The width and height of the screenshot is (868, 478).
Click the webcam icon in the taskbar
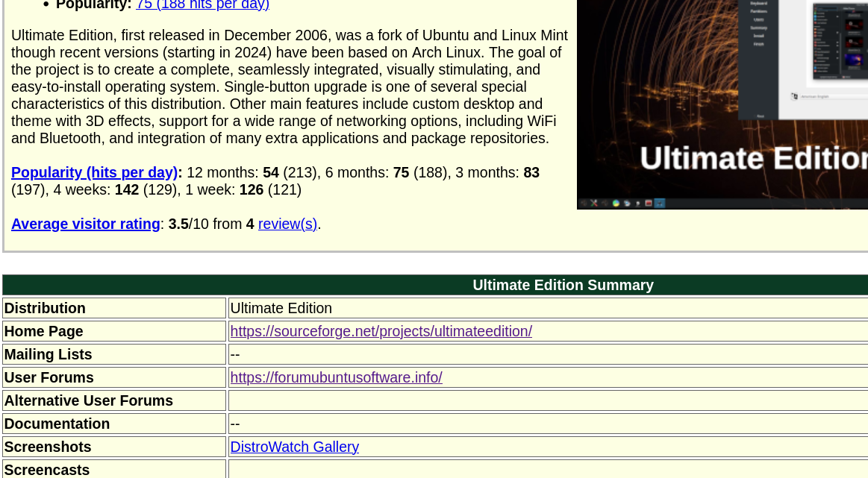coord(638,203)
